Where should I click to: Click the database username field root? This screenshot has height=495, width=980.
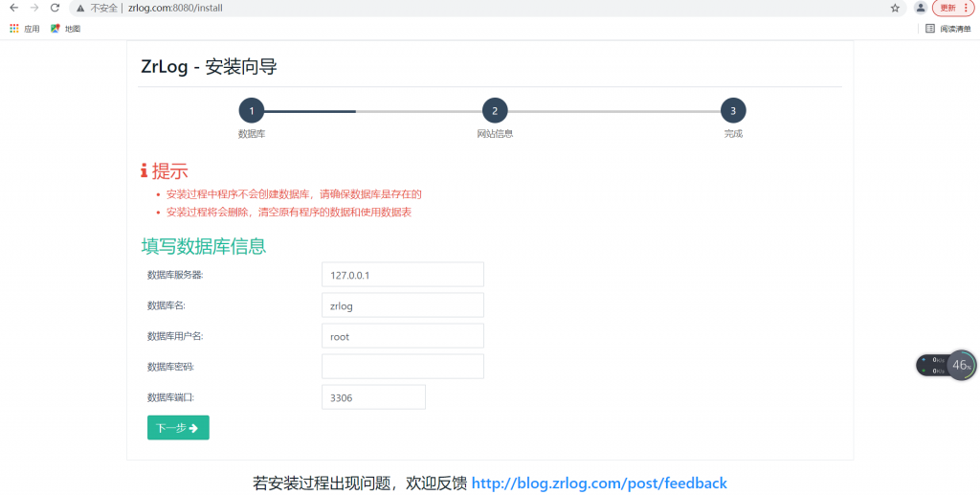point(403,336)
